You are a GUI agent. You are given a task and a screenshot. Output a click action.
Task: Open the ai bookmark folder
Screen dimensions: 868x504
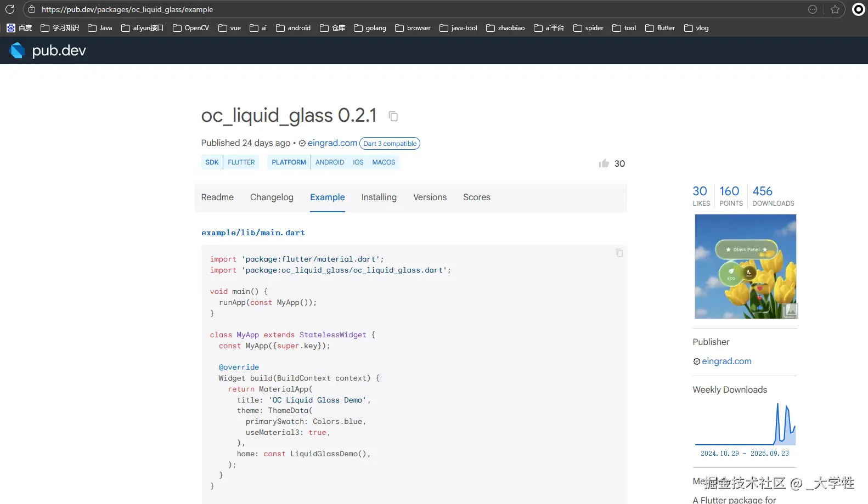(x=258, y=28)
